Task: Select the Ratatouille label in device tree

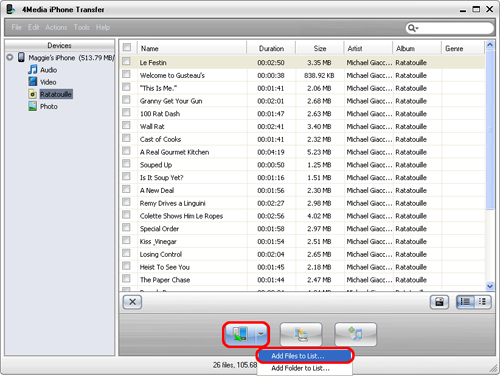Action: [56, 94]
